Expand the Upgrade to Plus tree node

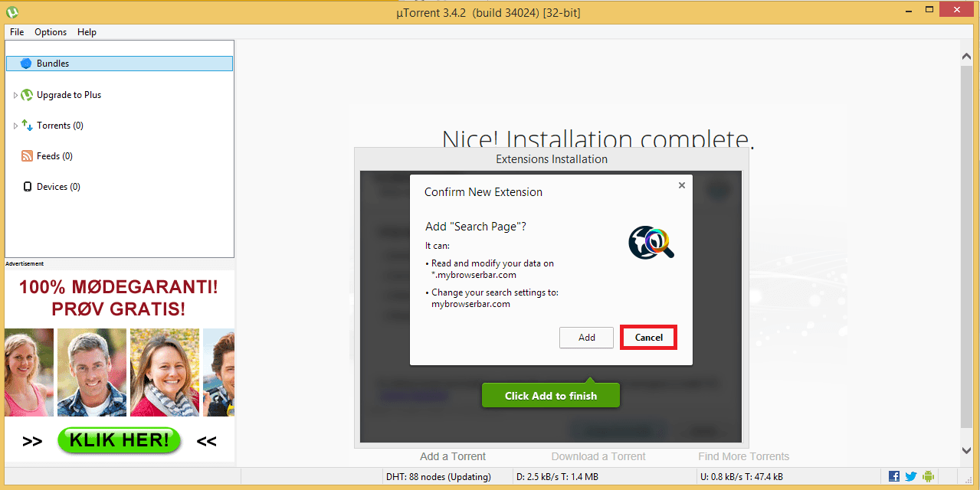(15, 96)
